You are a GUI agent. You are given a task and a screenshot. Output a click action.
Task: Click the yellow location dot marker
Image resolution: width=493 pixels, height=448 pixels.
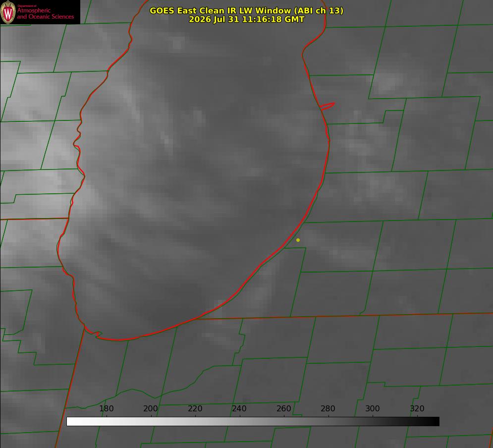(298, 240)
